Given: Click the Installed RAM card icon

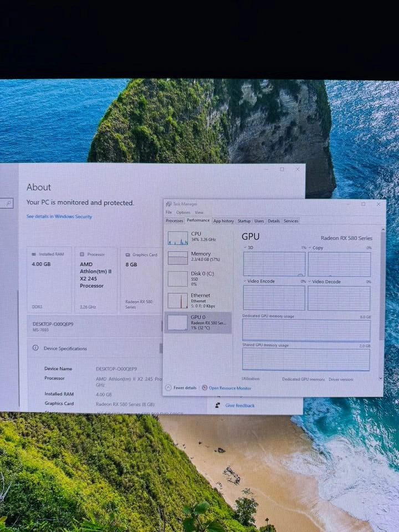Looking at the screenshot, I should point(34,254).
